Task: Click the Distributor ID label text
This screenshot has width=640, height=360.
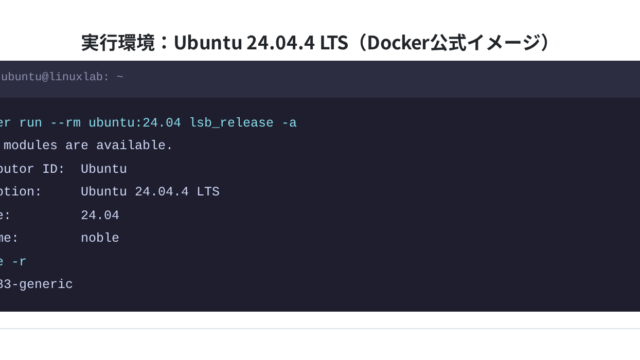Action: 32,169
